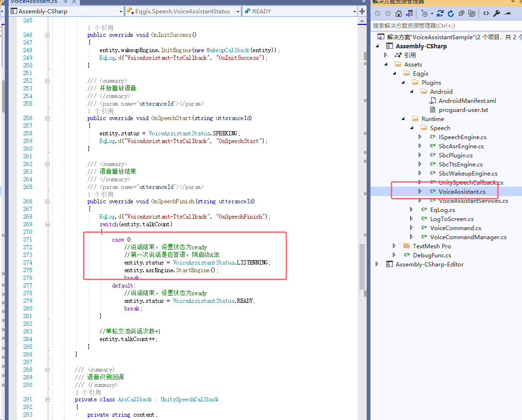522x420 pixels.
Task: Toggle pin on VoiceAssistant.cs tab
Action: (x=65, y=2)
